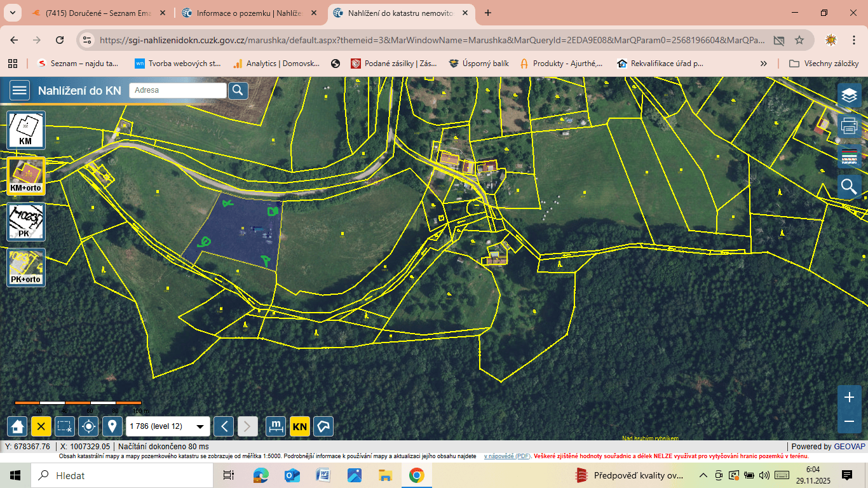Switch map to PK display mode
This screenshot has width=868, height=488.
point(25,221)
